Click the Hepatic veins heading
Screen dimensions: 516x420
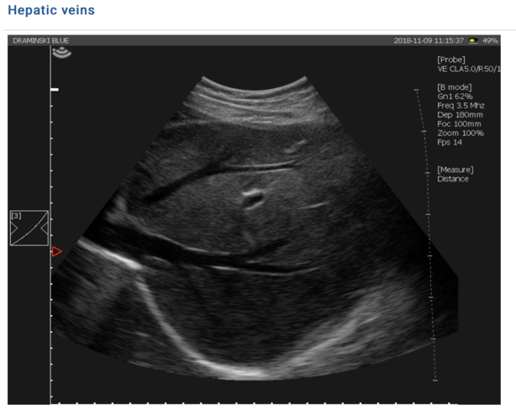point(51,10)
